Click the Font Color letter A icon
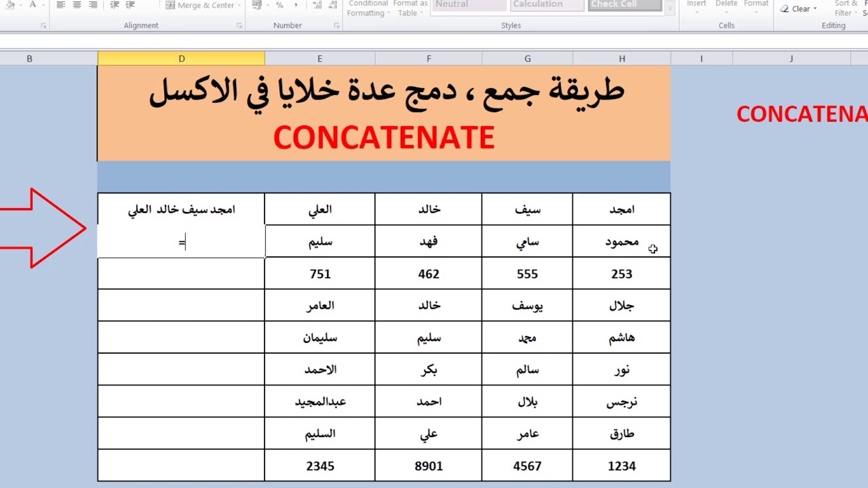The image size is (868, 488). coord(32,5)
